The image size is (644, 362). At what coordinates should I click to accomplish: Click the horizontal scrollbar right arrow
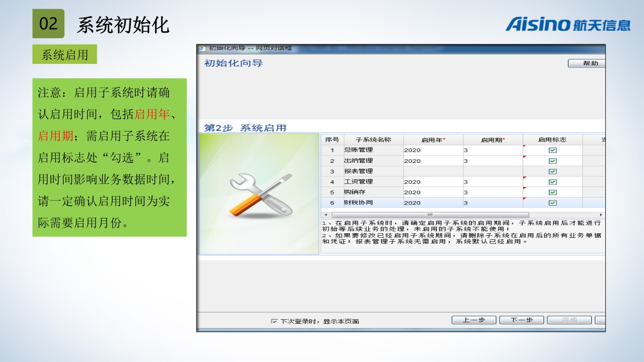point(601,215)
